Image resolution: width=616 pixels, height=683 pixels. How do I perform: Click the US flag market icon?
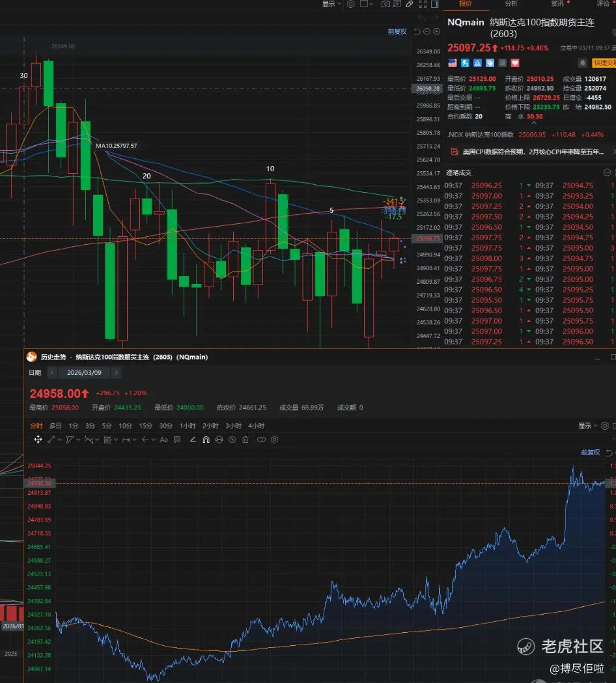(x=453, y=63)
